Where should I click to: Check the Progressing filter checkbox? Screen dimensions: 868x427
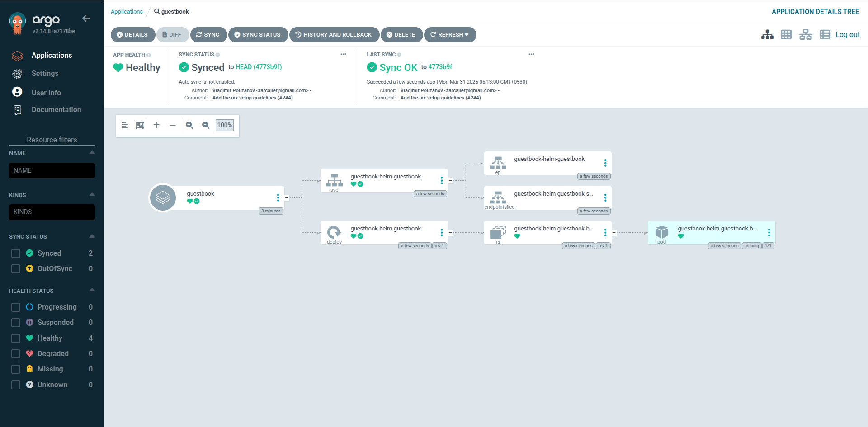(16, 307)
